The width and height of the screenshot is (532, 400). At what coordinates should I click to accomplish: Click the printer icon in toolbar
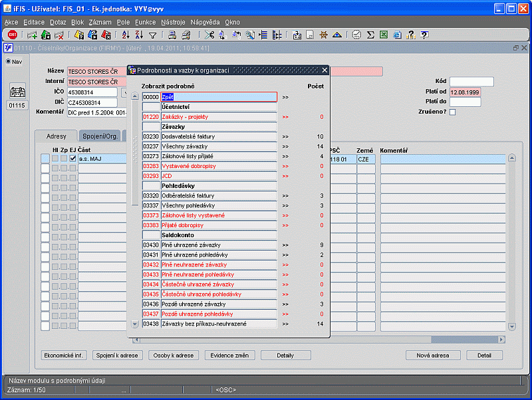click(172, 35)
